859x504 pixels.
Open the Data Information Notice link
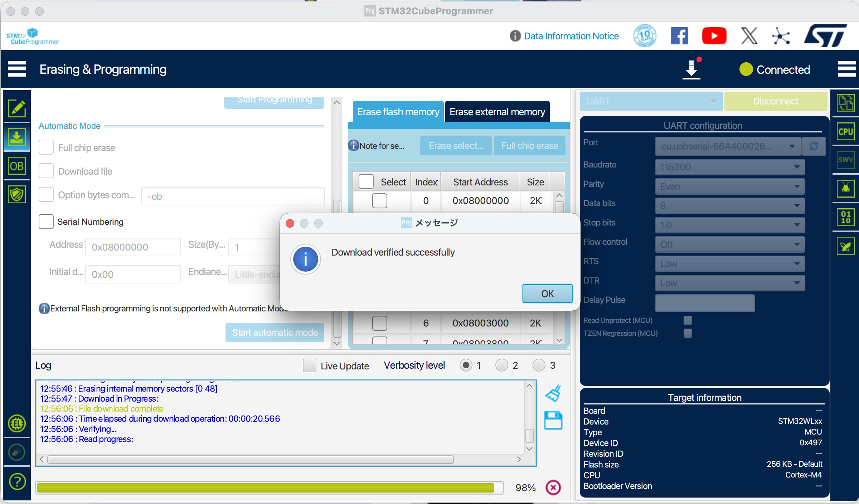click(x=571, y=36)
